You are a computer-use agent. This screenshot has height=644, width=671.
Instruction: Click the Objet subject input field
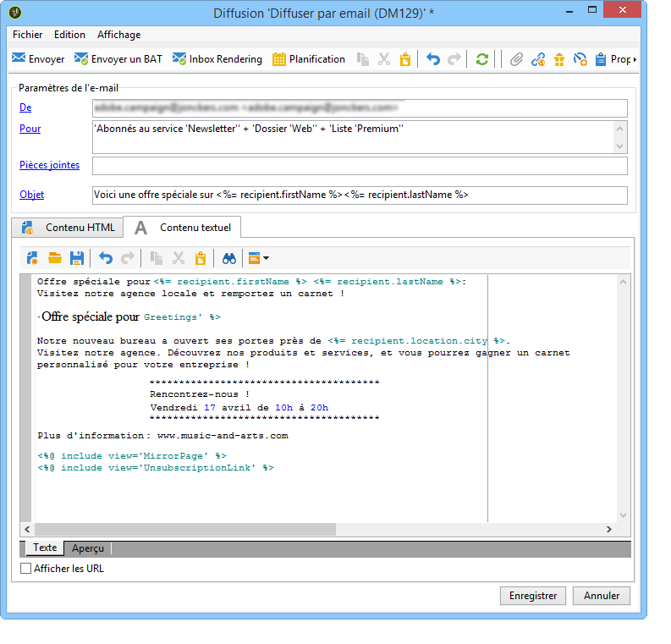pos(360,195)
